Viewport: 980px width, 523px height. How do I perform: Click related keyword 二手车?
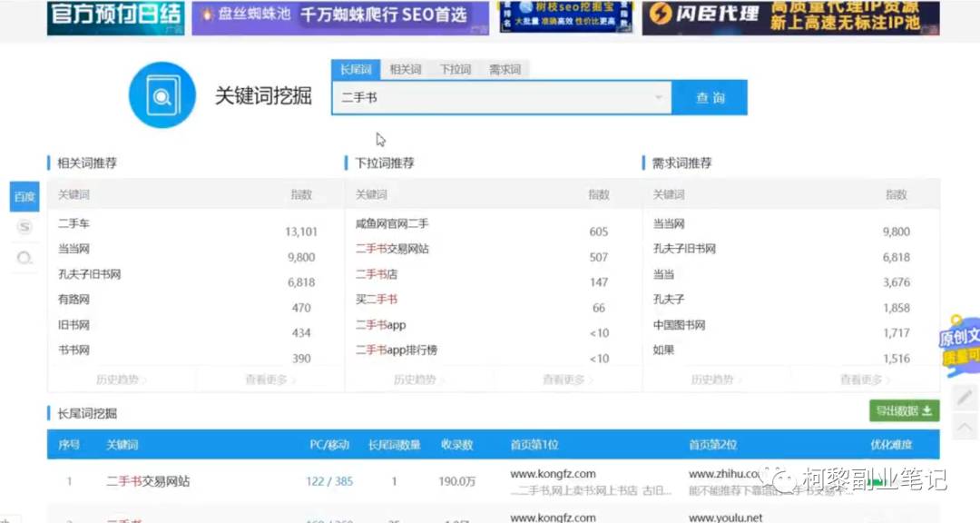(73, 223)
